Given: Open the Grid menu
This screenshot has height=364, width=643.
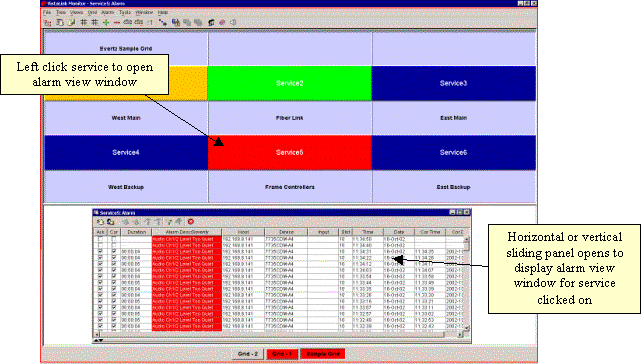Looking at the screenshot, I should coord(92,12).
